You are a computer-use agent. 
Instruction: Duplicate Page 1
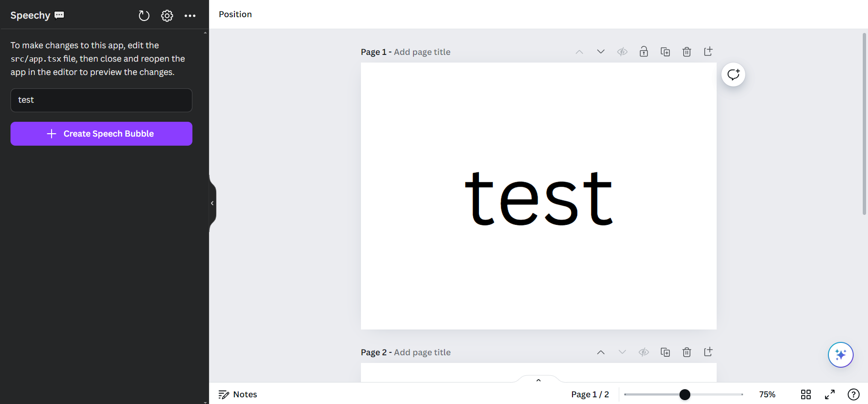coord(665,52)
